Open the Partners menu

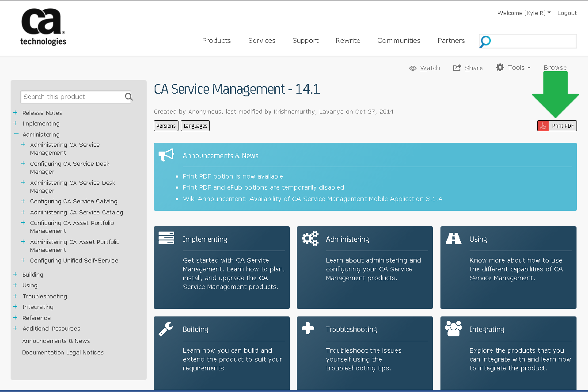(x=451, y=40)
